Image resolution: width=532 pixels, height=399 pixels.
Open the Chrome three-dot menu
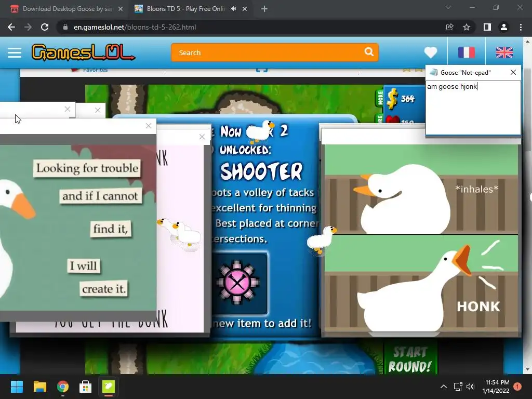tap(521, 27)
